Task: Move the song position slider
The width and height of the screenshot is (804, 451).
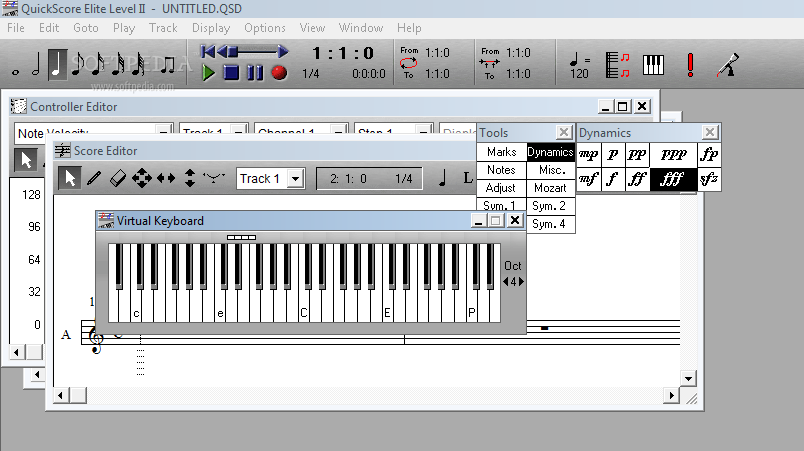Action: (x=233, y=51)
